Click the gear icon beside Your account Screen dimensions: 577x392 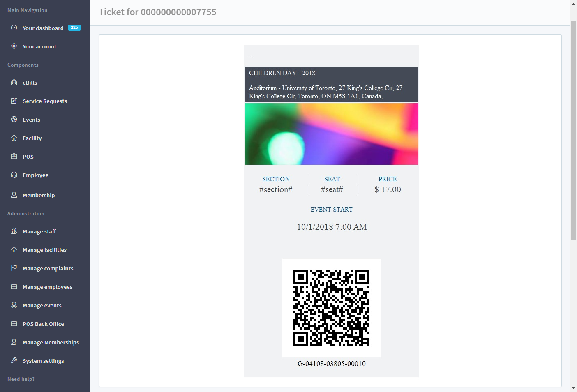[14, 46]
